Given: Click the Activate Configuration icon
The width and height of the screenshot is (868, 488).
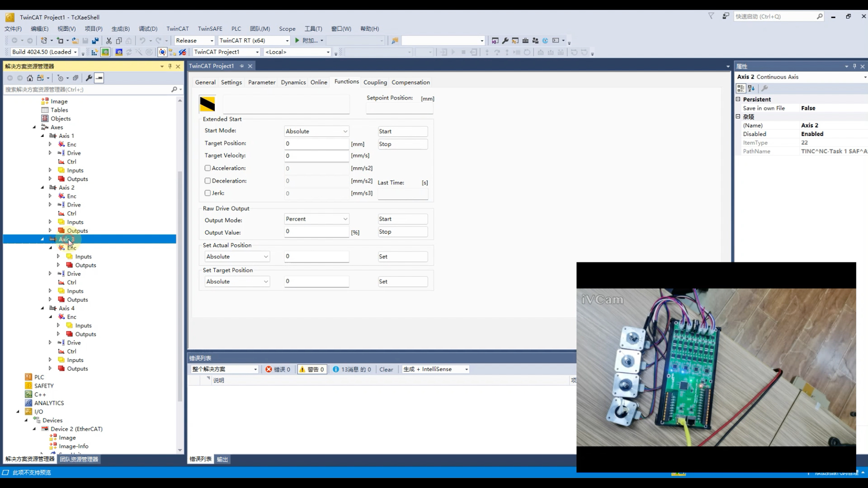Looking at the screenshot, I should point(94,52).
